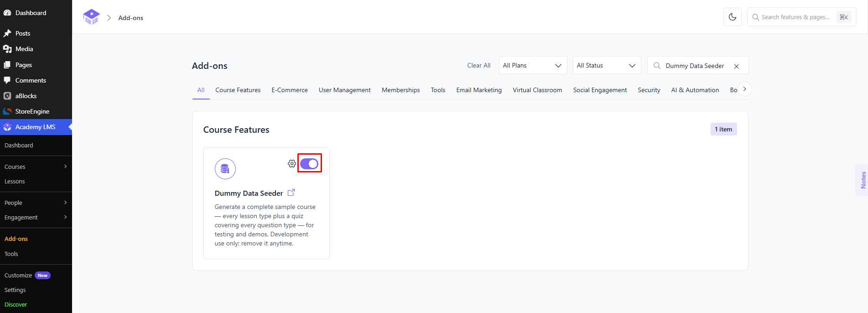Switch to the Virtual Classroom tab
The image size is (868, 313).
[x=537, y=90]
